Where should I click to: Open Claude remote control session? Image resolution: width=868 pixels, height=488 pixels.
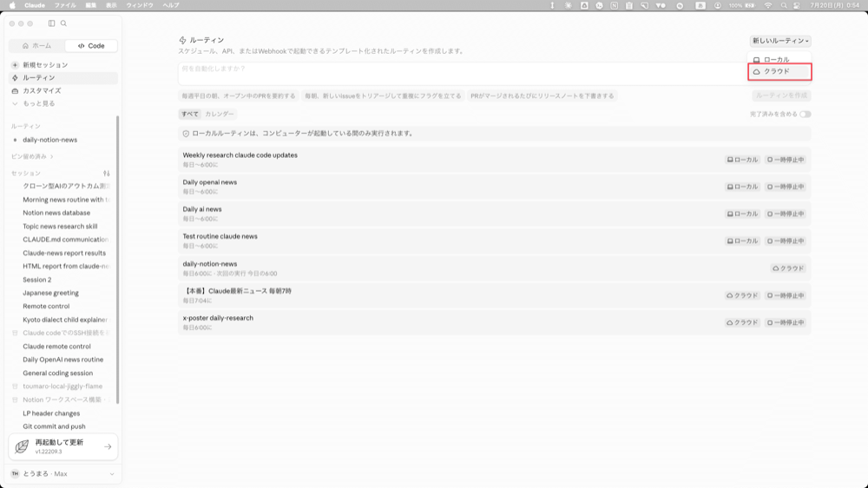(56, 346)
